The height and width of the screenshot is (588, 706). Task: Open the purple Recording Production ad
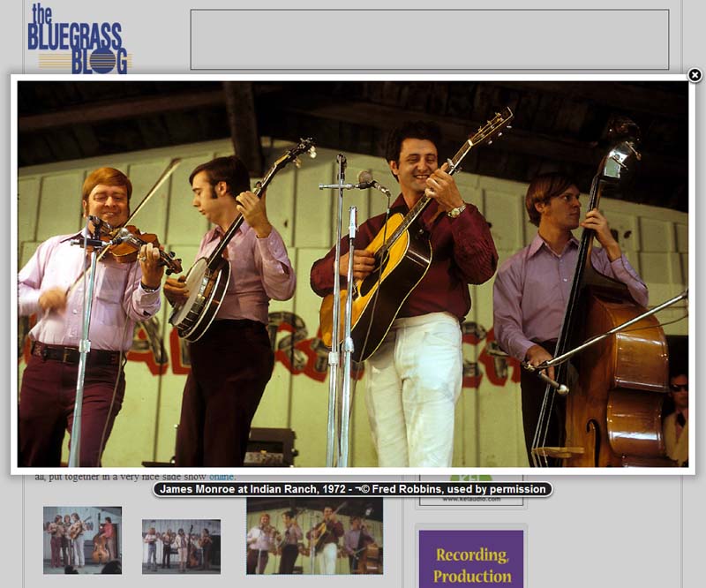[x=470, y=558]
